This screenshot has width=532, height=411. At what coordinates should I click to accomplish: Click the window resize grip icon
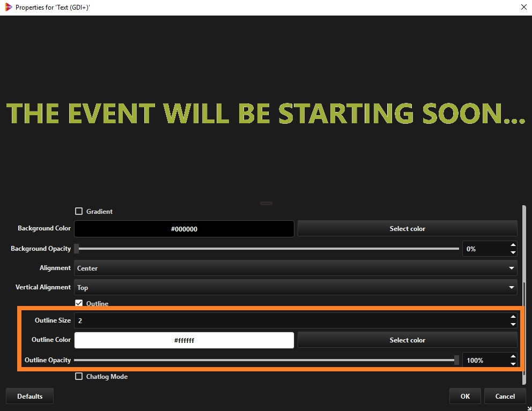click(529, 408)
